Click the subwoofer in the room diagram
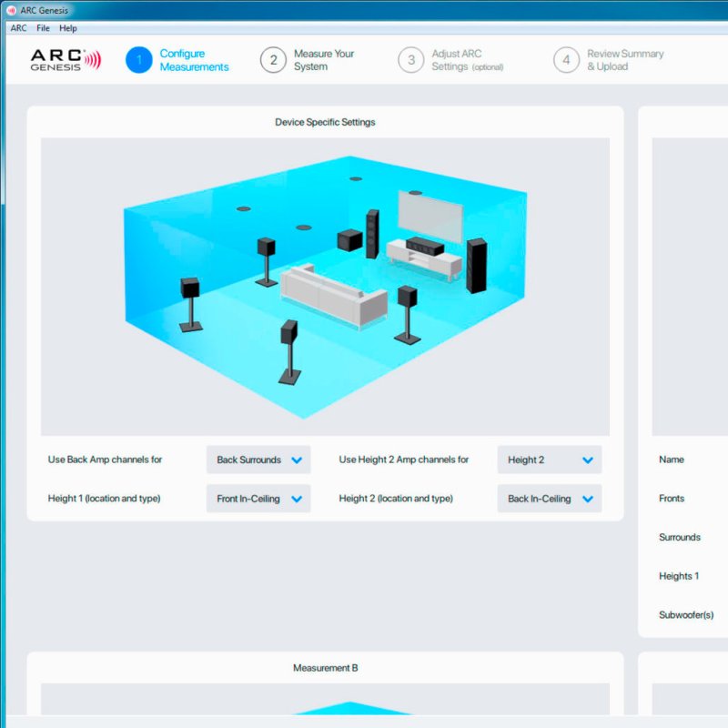The width and height of the screenshot is (728, 728). point(349,240)
